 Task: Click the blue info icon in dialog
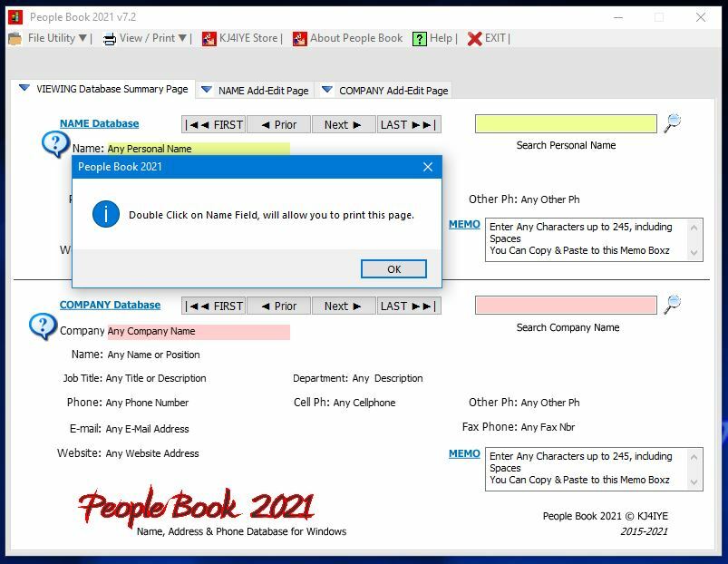tap(106, 214)
